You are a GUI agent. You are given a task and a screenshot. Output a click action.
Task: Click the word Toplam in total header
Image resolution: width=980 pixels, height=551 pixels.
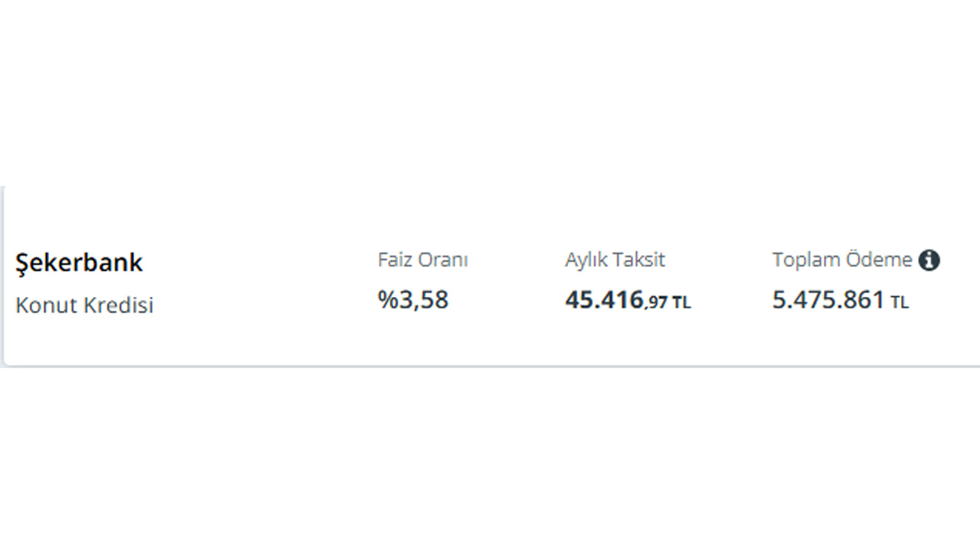coord(806,261)
